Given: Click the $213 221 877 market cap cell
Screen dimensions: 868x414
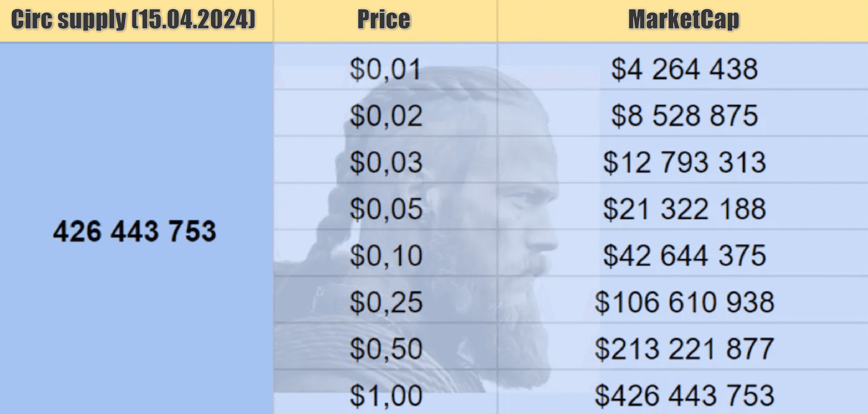Looking at the screenshot, I should pos(683,346).
